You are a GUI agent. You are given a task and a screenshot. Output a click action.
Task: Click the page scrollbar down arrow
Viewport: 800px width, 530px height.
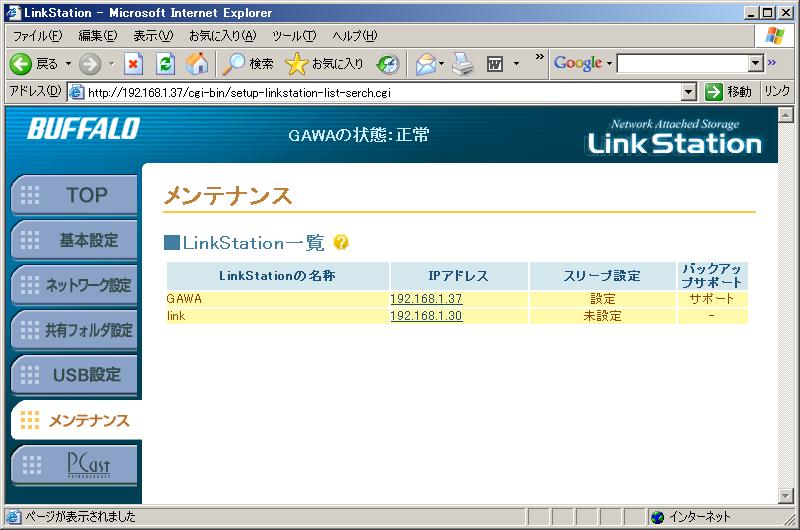click(x=786, y=495)
